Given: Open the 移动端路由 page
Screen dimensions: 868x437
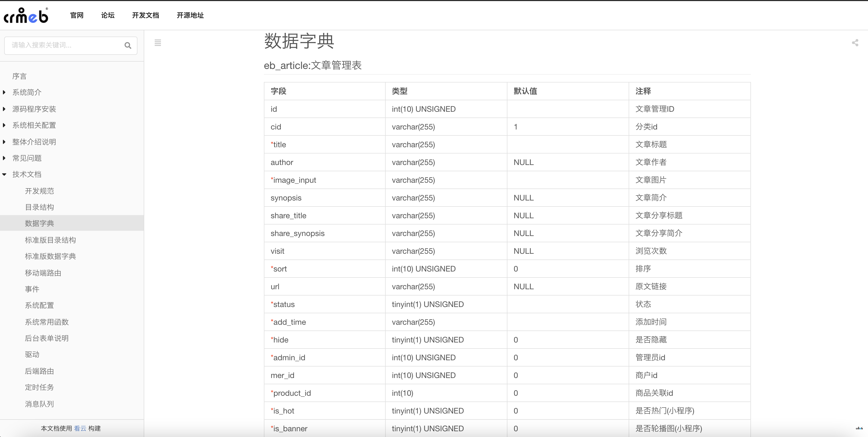Looking at the screenshot, I should (x=43, y=273).
